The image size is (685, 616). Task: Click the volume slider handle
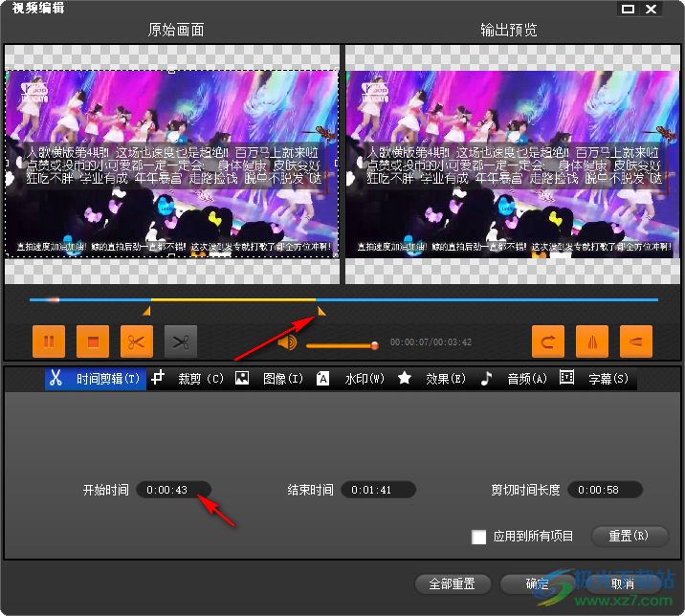click(x=374, y=345)
